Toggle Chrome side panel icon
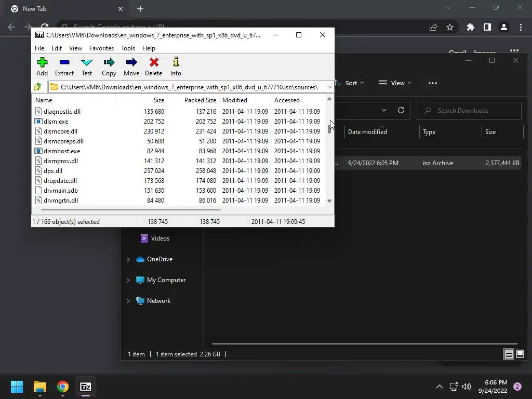This screenshot has width=532, height=399. tap(487, 27)
